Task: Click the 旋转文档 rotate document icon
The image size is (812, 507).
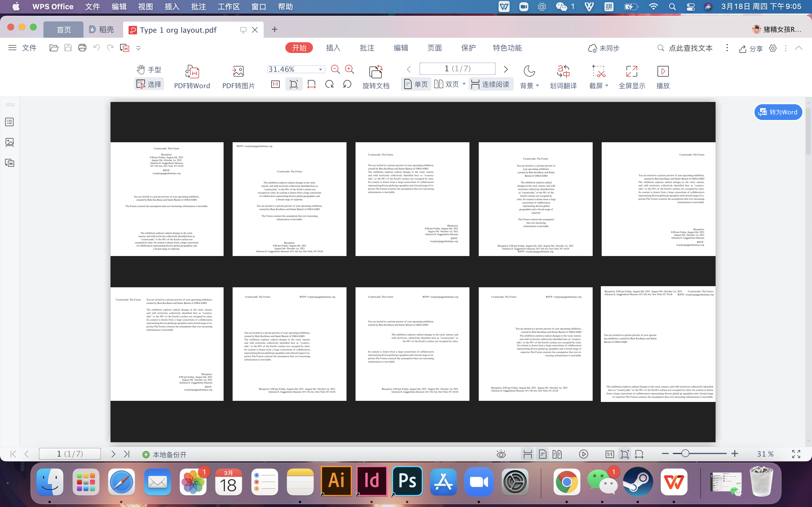Action: (x=376, y=72)
